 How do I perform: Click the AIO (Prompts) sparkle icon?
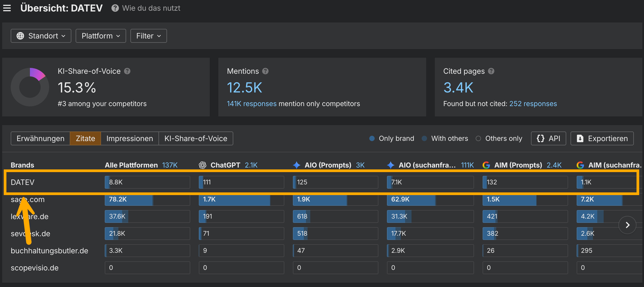click(x=297, y=165)
